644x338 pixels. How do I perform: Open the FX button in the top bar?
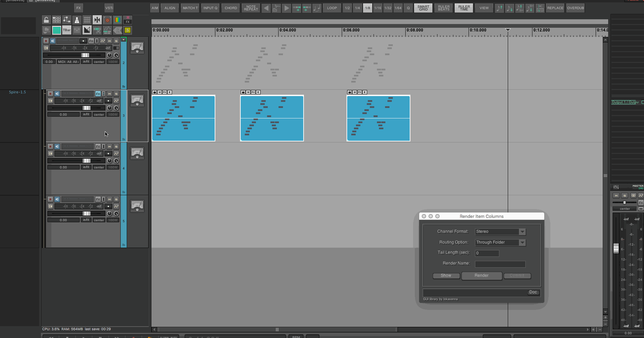coord(78,8)
